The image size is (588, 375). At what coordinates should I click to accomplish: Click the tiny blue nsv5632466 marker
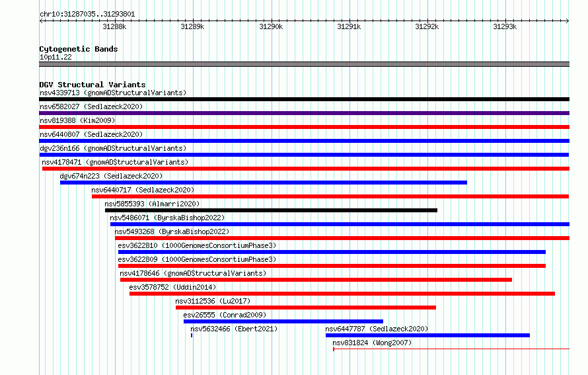192,335
